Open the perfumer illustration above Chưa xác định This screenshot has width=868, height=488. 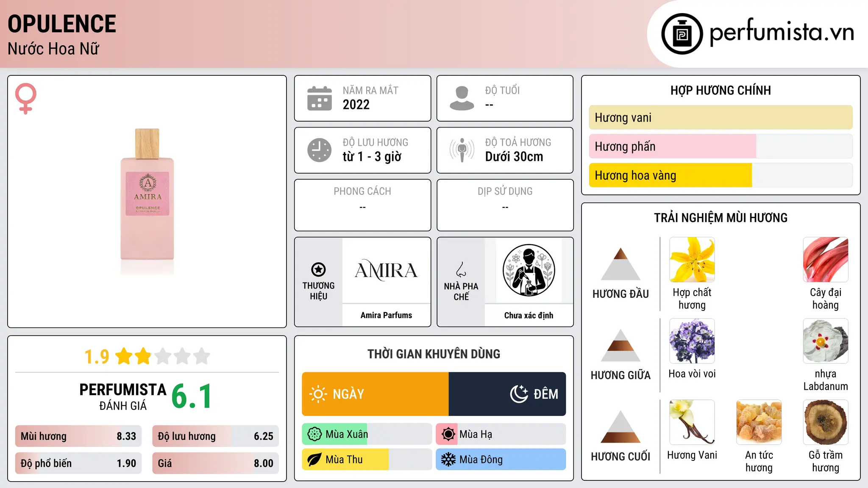pos(529,270)
